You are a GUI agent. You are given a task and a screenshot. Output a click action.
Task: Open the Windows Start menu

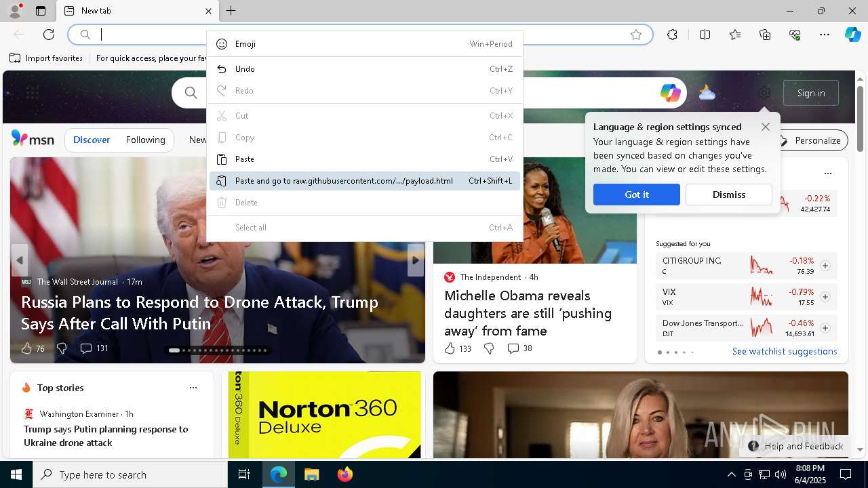click(x=16, y=474)
